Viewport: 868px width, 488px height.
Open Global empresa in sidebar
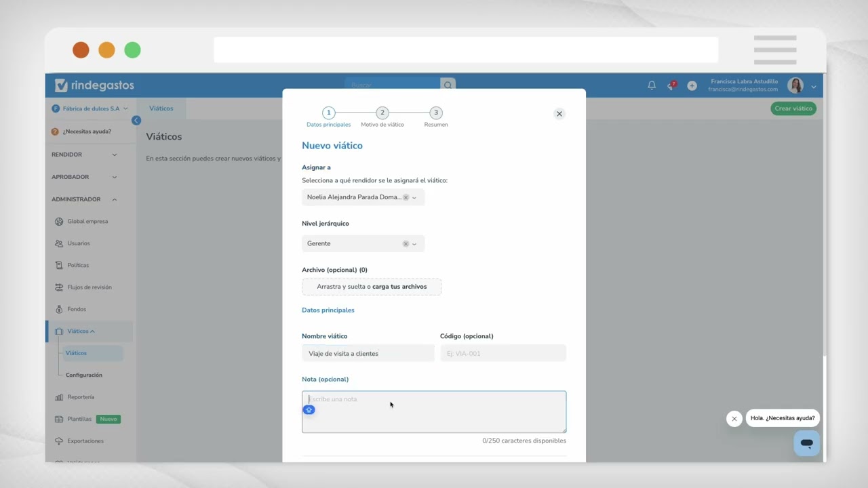tap(87, 221)
